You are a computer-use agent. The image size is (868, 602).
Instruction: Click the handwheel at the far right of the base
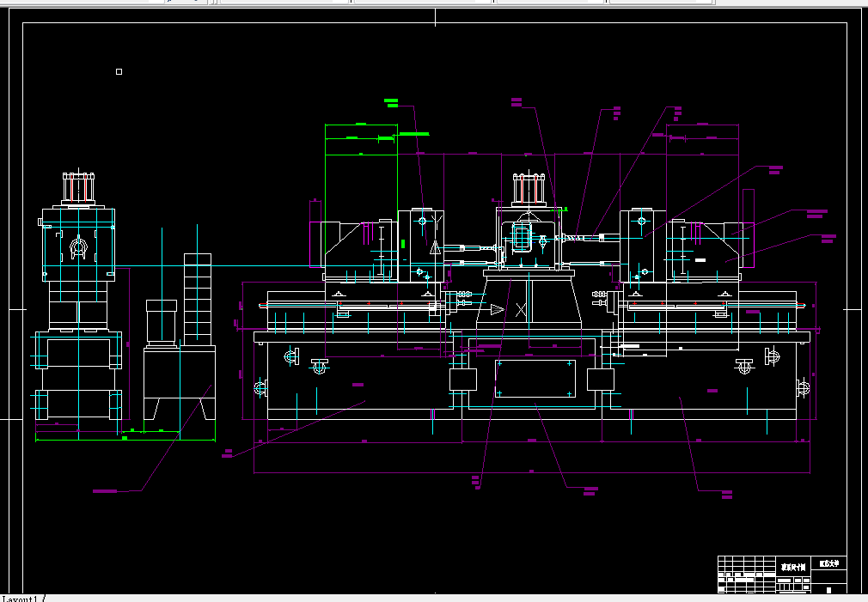point(804,388)
